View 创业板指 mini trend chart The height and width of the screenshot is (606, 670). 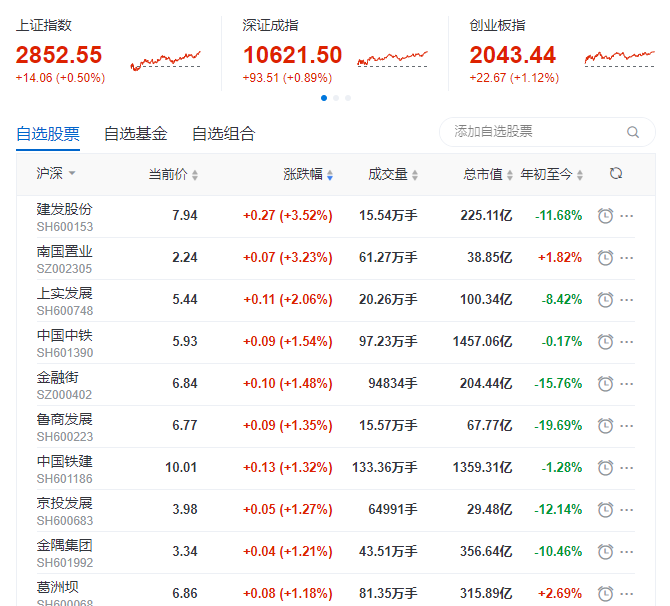click(x=620, y=59)
